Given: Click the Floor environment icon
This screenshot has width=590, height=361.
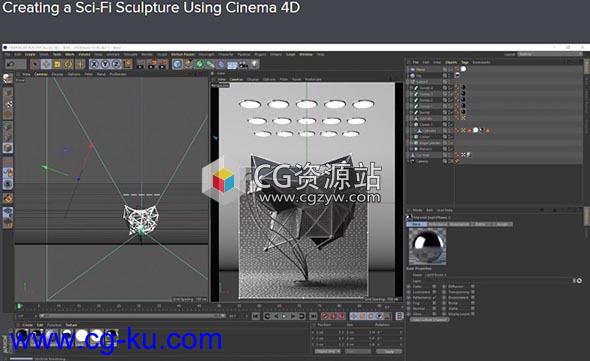Looking at the screenshot, I should 232,64.
